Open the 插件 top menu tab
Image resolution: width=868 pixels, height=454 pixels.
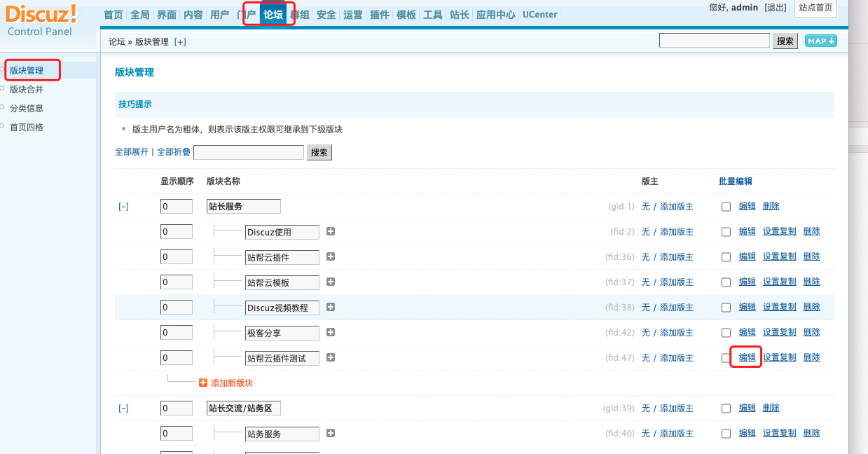[x=379, y=15]
